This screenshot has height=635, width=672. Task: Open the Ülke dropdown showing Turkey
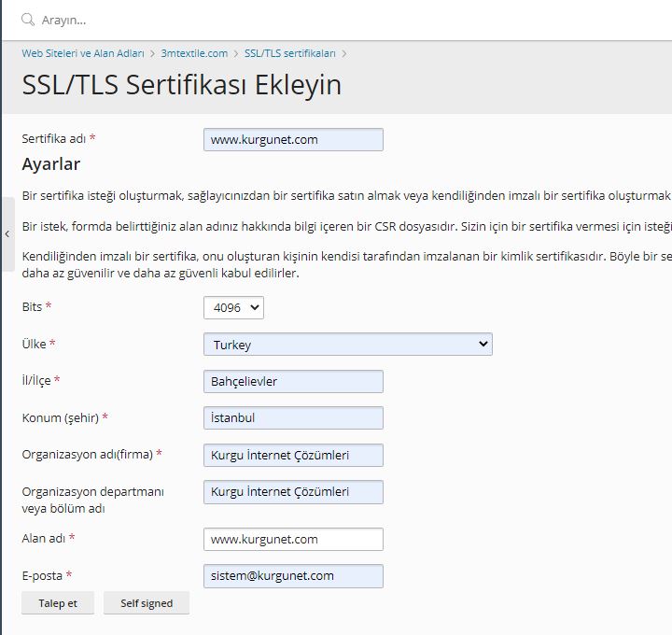click(348, 345)
